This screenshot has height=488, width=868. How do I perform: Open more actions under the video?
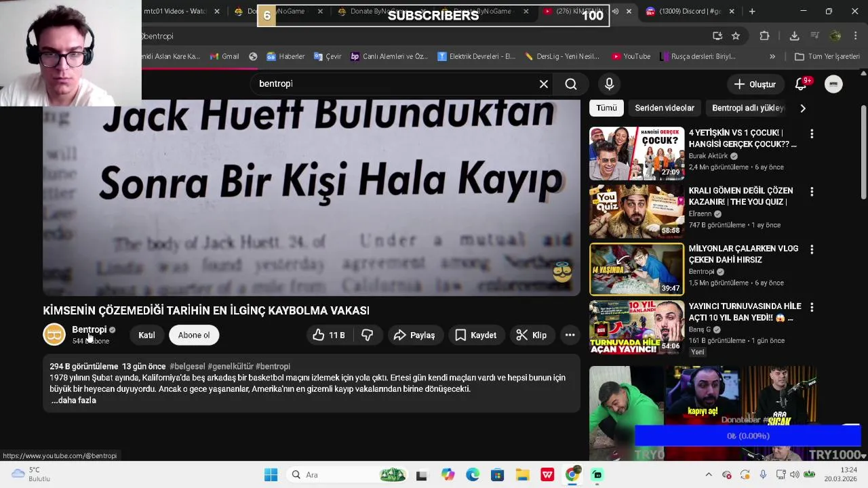tap(570, 335)
